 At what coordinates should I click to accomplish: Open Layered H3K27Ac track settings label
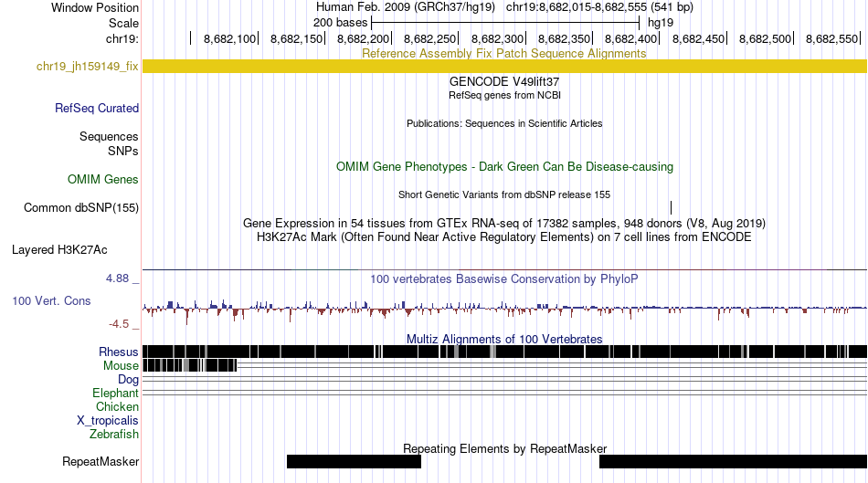coord(59,250)
